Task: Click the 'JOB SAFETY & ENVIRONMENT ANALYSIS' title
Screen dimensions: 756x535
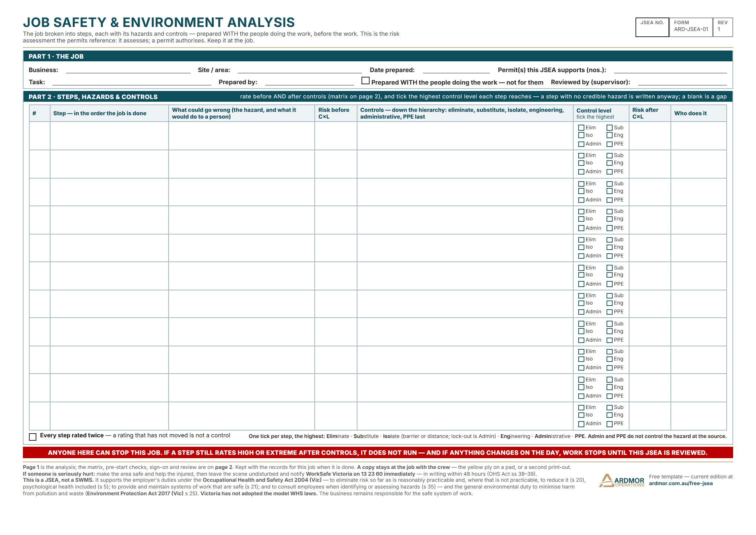Action: click(x=159, y=23)
